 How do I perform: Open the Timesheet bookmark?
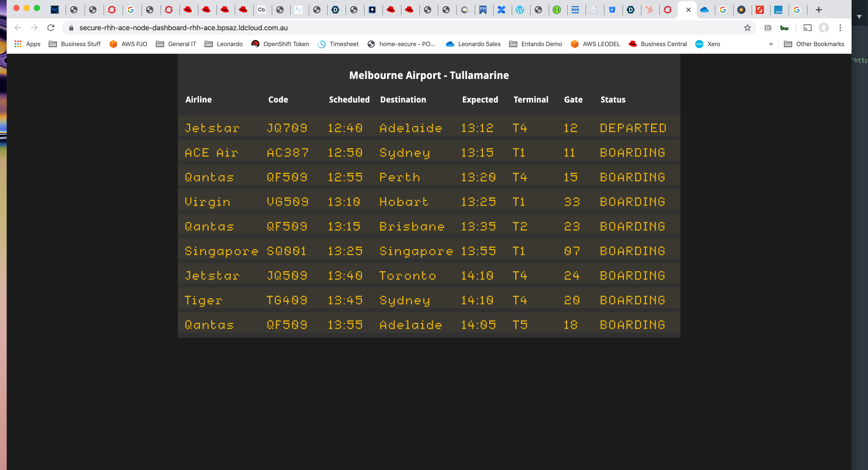coord(338,44)
